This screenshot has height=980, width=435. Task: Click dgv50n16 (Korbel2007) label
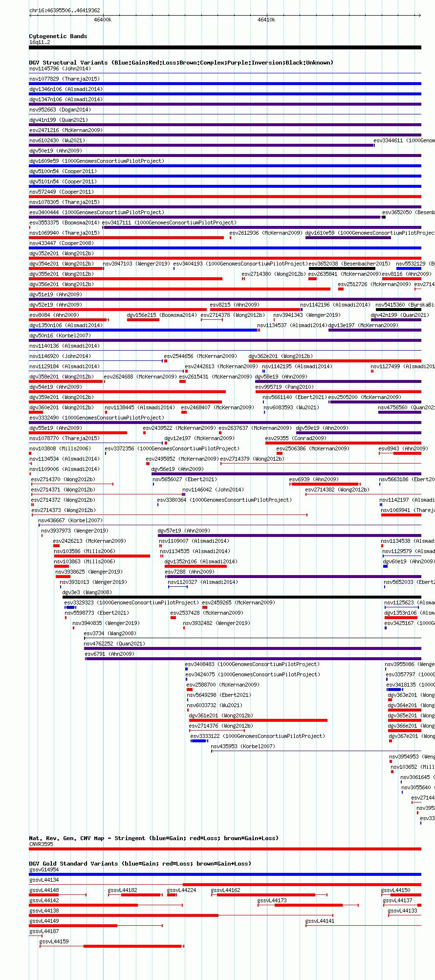click(60, 335)
